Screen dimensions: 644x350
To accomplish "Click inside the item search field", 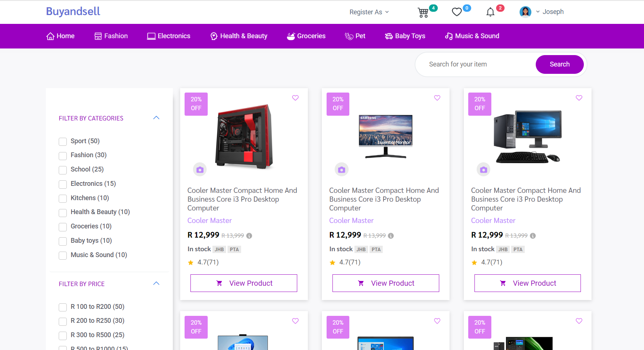I will pos(473,64).
